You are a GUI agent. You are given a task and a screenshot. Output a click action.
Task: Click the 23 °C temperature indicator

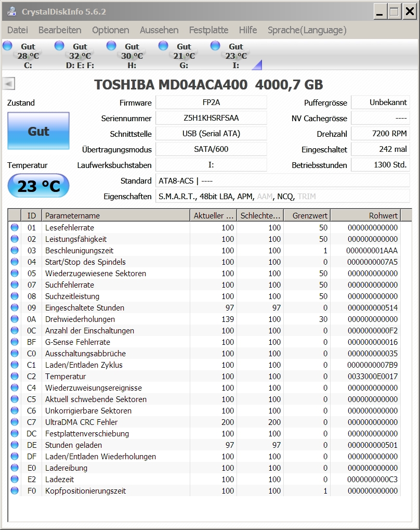click(38, 186)
